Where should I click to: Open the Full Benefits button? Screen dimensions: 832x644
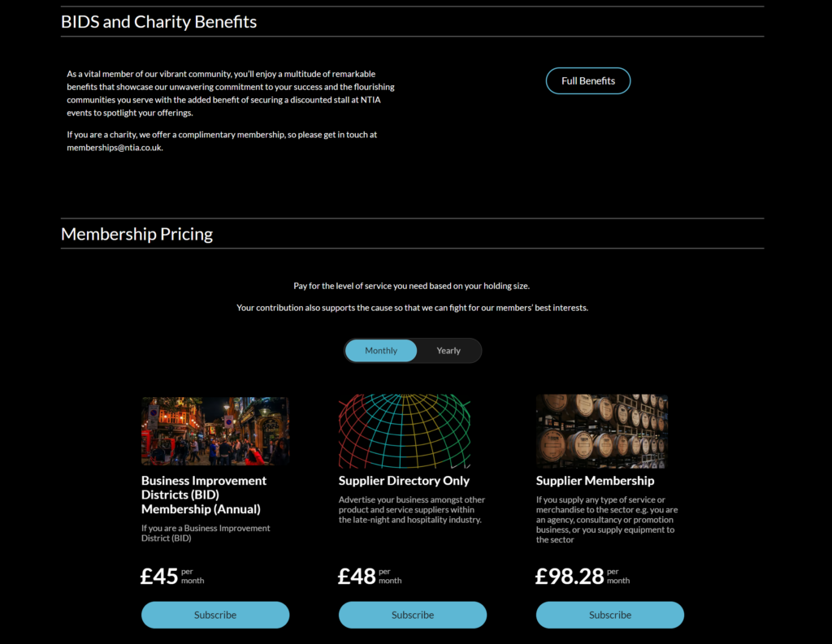click(588, 80)
